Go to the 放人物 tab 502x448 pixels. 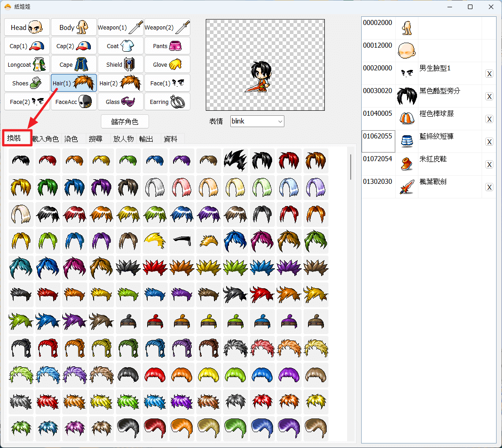coord(123,139)
